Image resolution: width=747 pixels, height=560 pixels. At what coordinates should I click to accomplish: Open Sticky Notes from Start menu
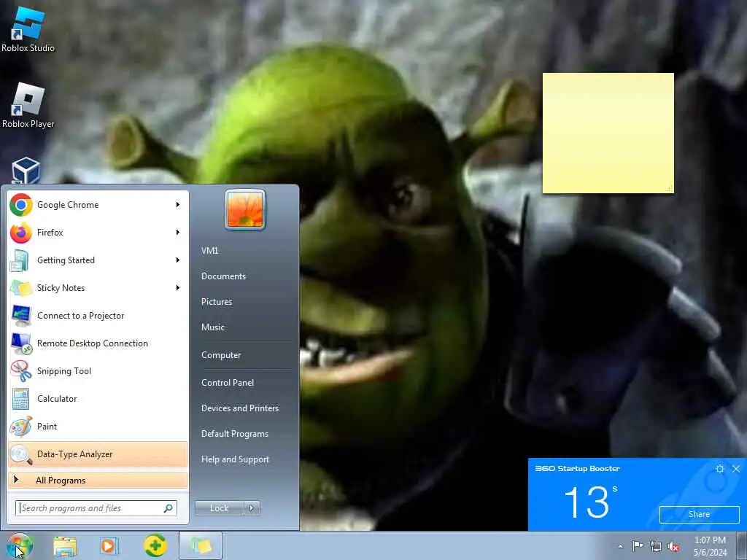[98, 287]
